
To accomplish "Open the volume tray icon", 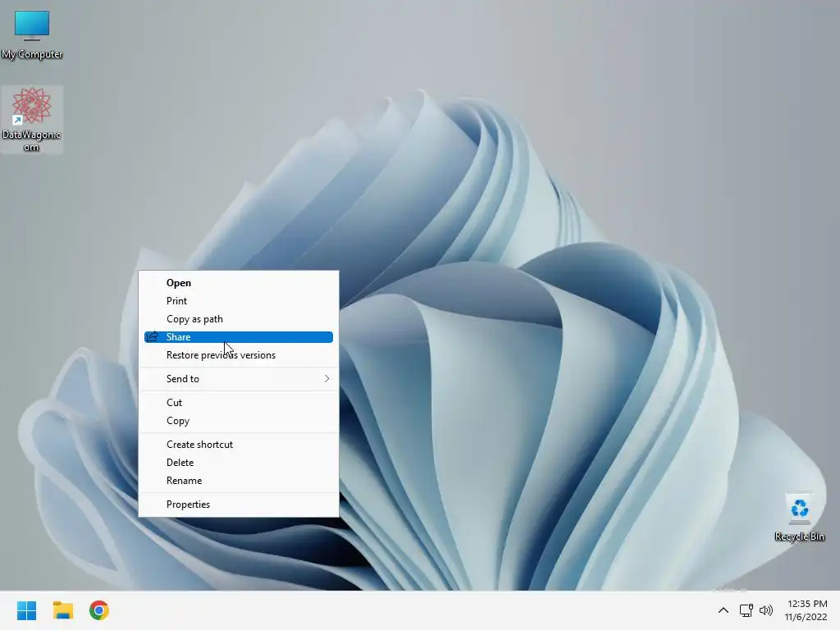I will pyautogui.click(x=766, y=610).
